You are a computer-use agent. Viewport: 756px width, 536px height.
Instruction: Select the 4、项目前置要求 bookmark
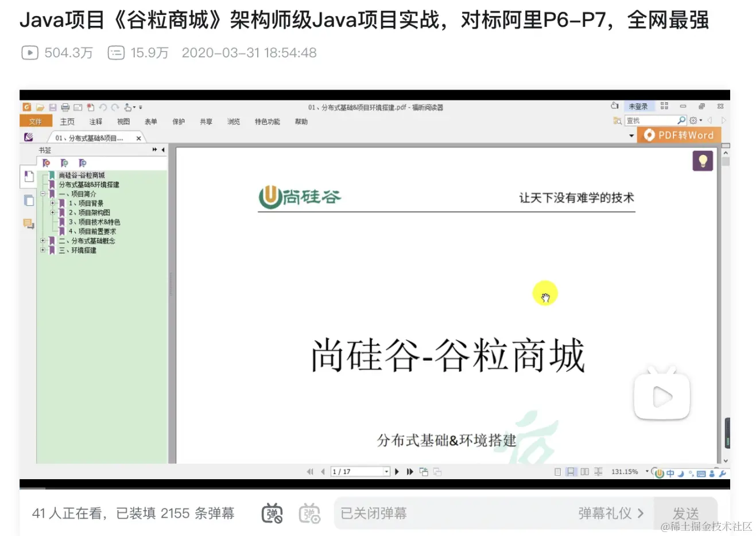pyautogui.click(x=92, y=231)
